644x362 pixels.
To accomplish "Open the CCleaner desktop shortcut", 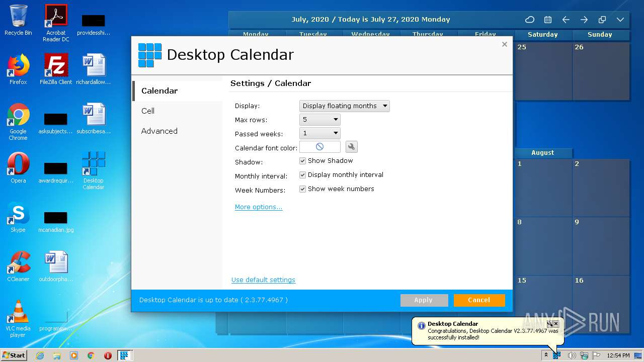I will (x=18, y=266).
